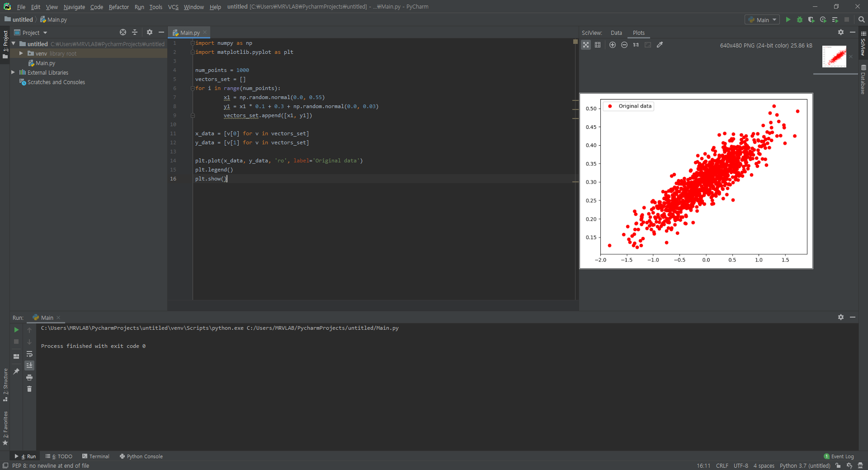Close the plot thumbnail with its X

(851, 57)
